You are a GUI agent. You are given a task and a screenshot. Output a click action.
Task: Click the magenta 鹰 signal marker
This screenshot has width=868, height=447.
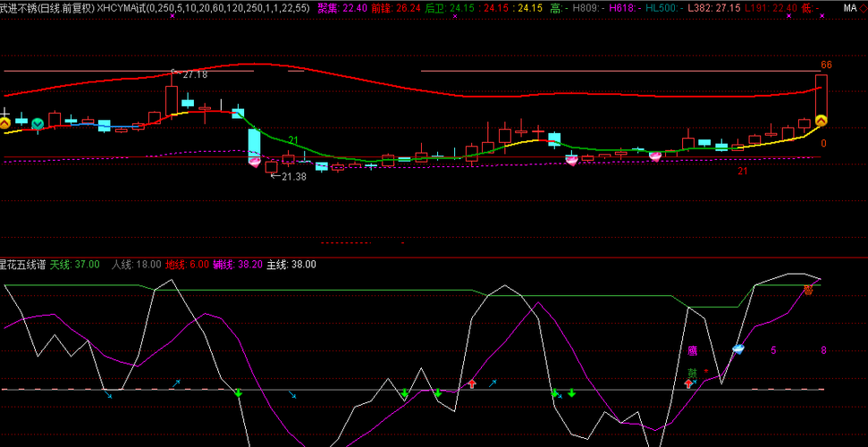tap(692, 350)
